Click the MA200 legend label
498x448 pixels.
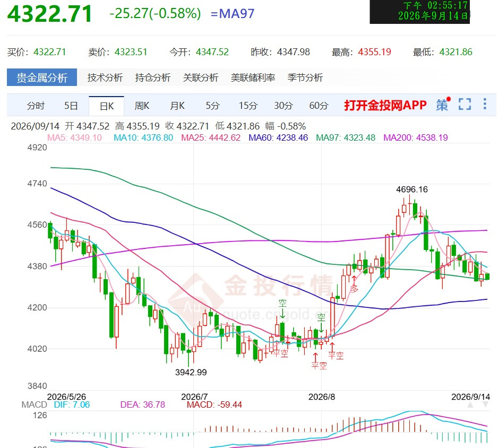[415, 138]
